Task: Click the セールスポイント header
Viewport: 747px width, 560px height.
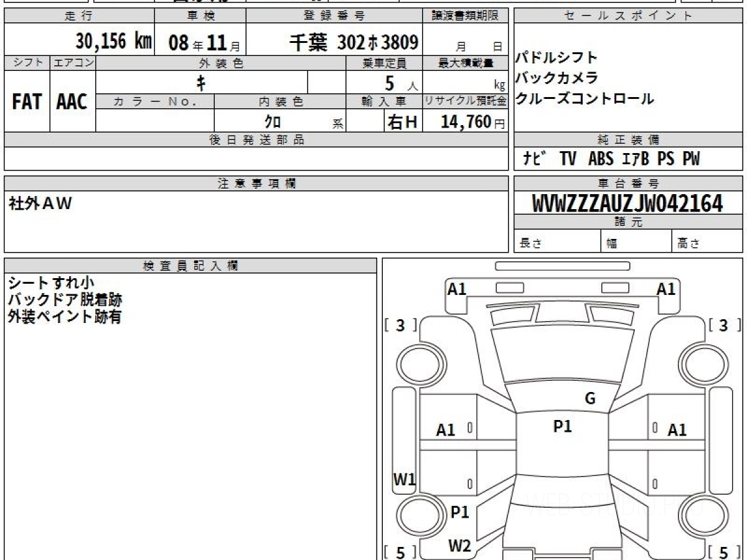Action: click(628, 16)
